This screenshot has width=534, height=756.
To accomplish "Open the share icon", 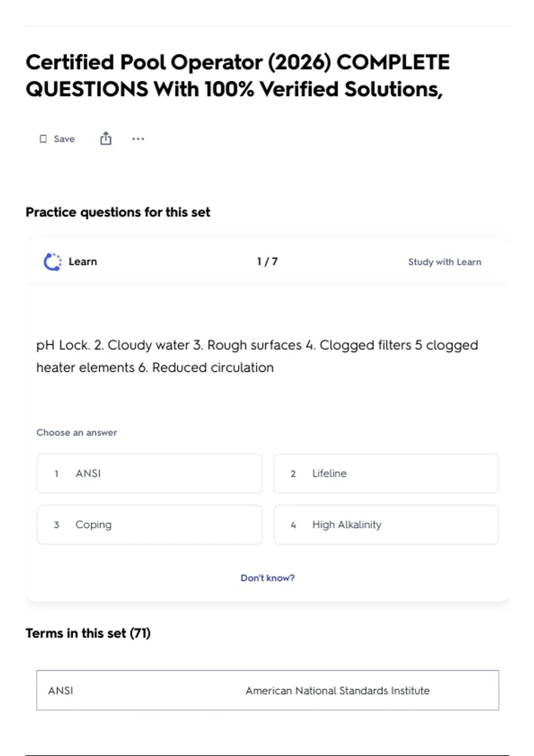I will [105, 139].
